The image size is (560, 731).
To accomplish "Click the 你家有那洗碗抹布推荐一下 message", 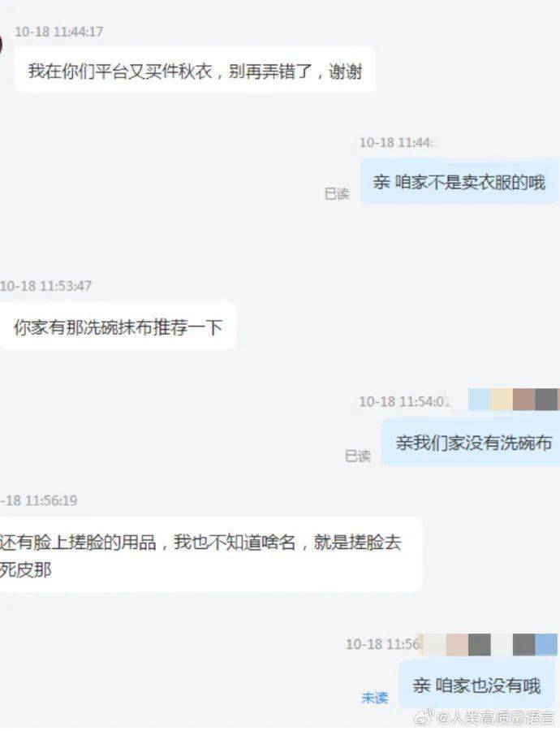I will 118,327.
